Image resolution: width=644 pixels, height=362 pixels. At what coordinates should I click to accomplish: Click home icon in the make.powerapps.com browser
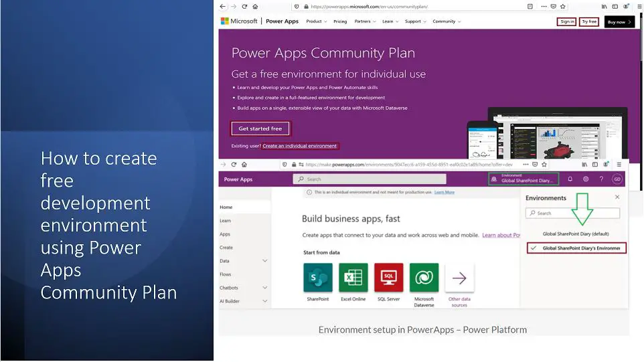[x=244, y=165]
